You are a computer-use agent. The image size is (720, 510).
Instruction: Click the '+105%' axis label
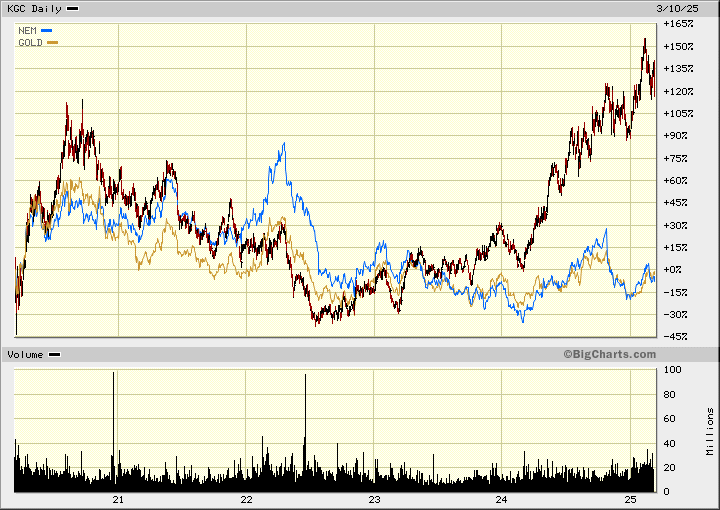click(x=678, y=113)
